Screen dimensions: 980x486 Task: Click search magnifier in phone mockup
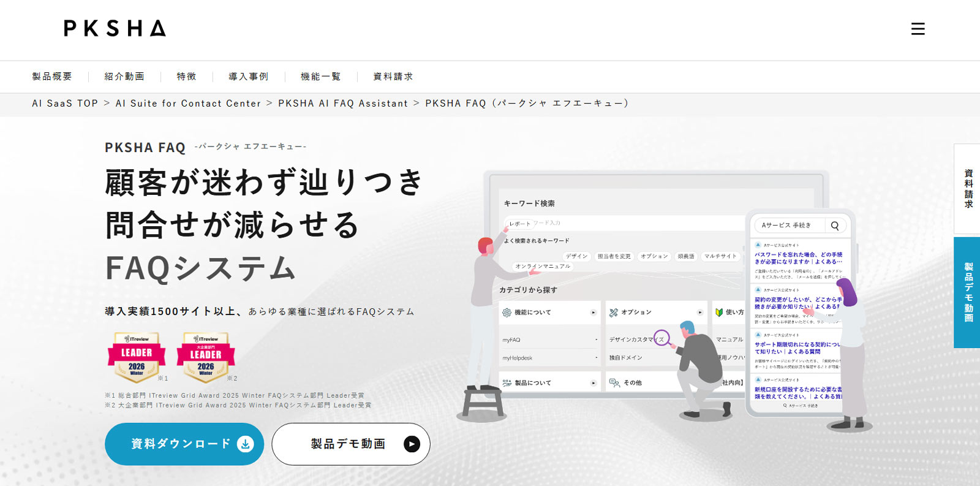coord(835,226)
